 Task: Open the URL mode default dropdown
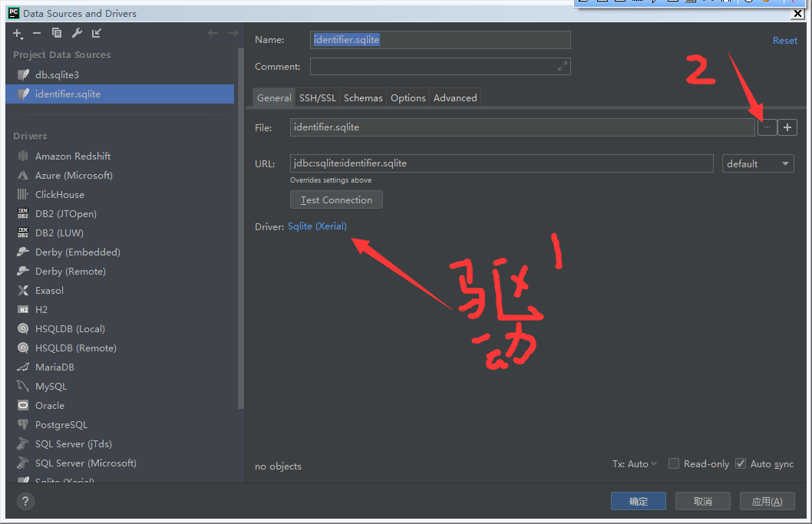click(758, 163)
